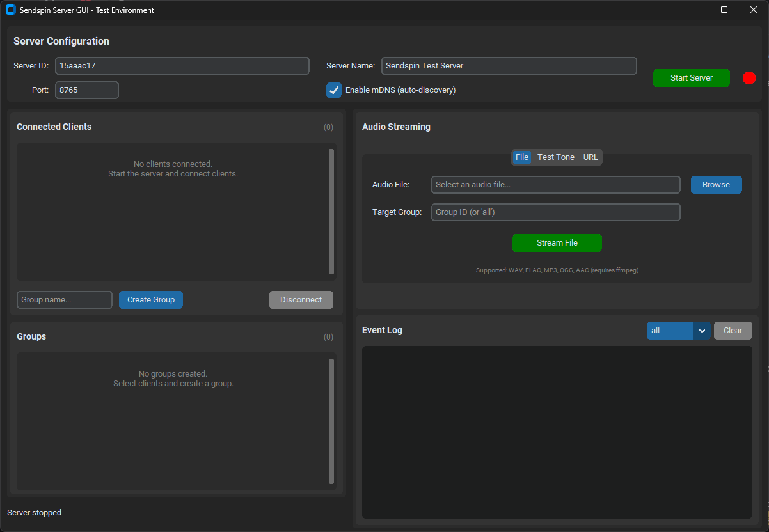
Task: Select the File tab in Audio Streaming
Action: tap(522, 157)
